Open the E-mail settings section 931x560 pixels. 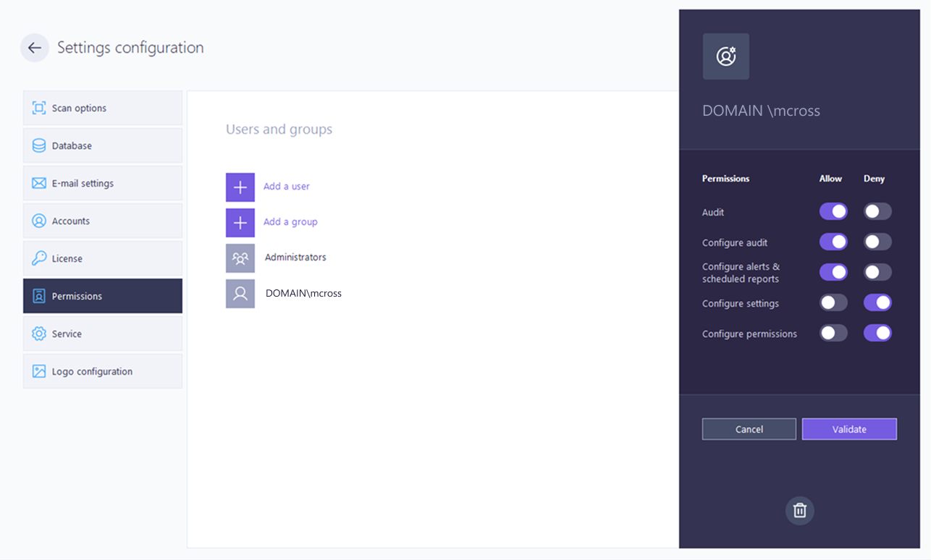coord(103,183)
